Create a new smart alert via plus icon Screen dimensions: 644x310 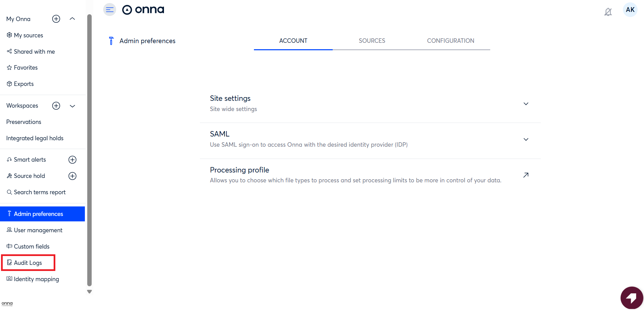point(73,160)
